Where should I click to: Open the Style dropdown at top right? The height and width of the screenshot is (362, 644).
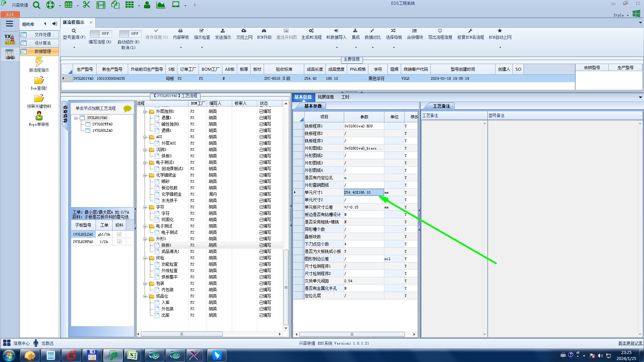click(621, 15)
